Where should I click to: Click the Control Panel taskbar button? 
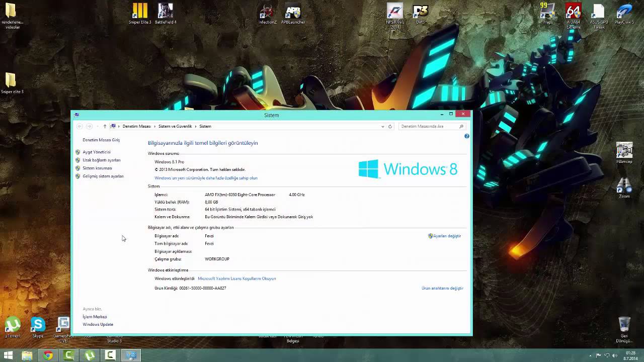[x=131, y=355]
